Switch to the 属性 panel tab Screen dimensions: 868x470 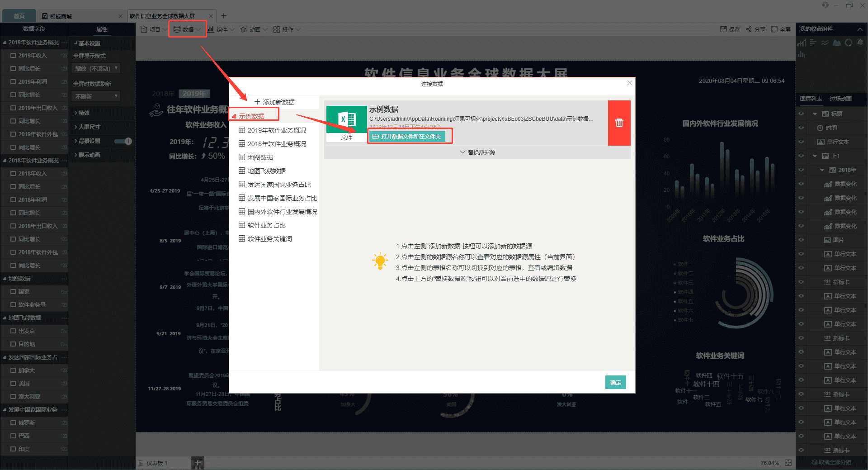pos(102,29)
